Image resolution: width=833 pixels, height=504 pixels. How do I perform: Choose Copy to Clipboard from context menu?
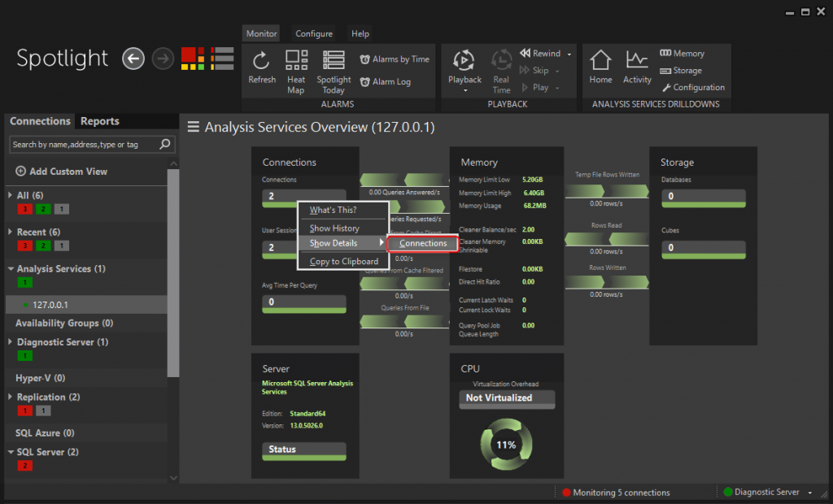click(343, 261)
